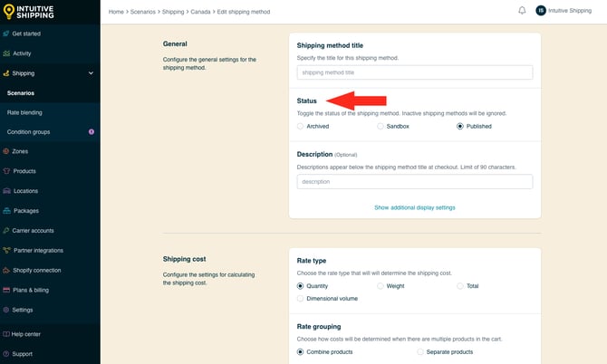Screen dimensions: 607x364
Task: Click the Settings gear icon
Action: (x=6, y=310)
